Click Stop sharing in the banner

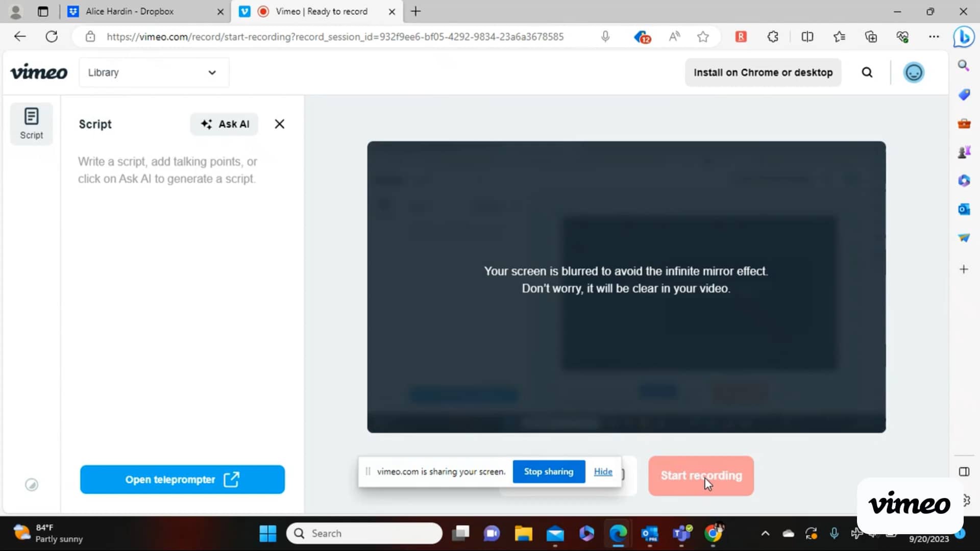point(549,471)
